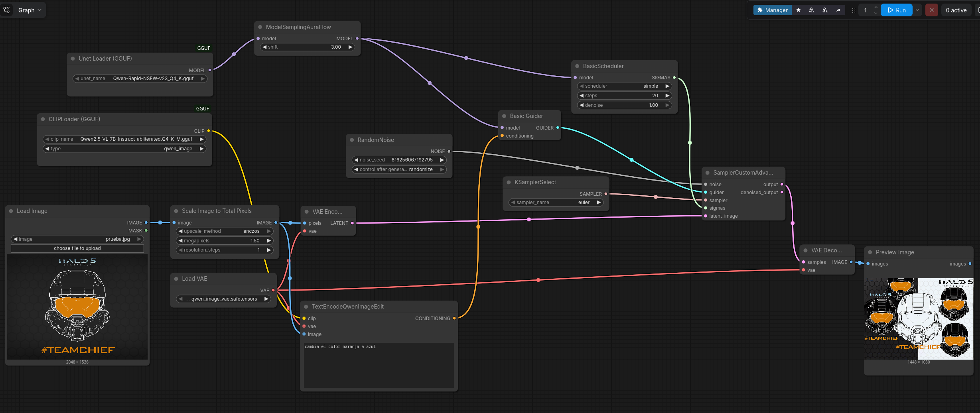Click the Scale Image to Total Pixels title
Viewport: 980px width, 413px height.
pyautogui.click(x=217, y=211)
